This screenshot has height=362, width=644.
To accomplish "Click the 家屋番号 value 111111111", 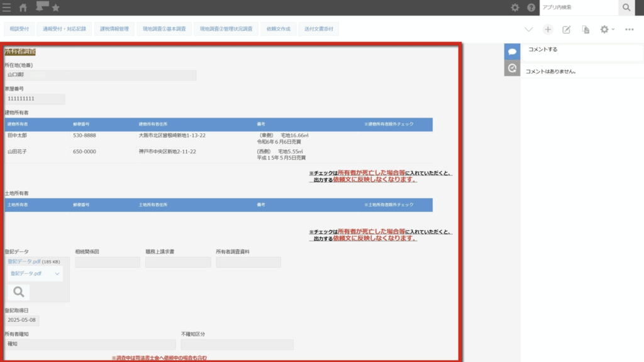I will [35, 99].
